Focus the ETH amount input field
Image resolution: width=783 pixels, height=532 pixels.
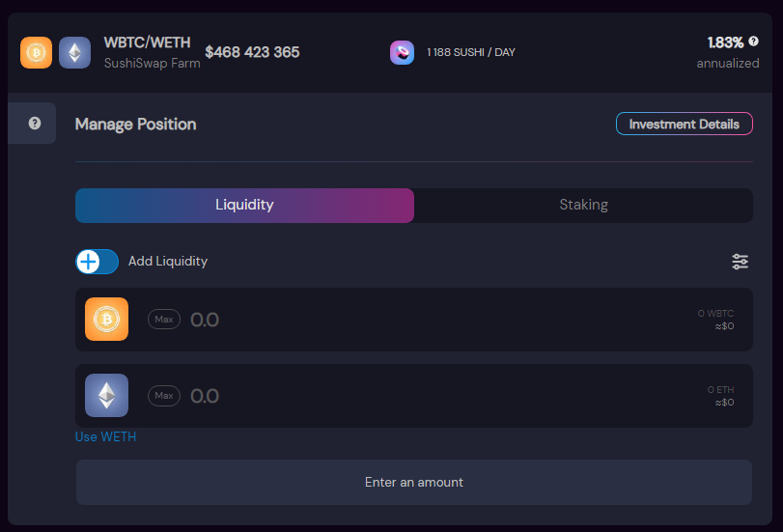[386, 396]
